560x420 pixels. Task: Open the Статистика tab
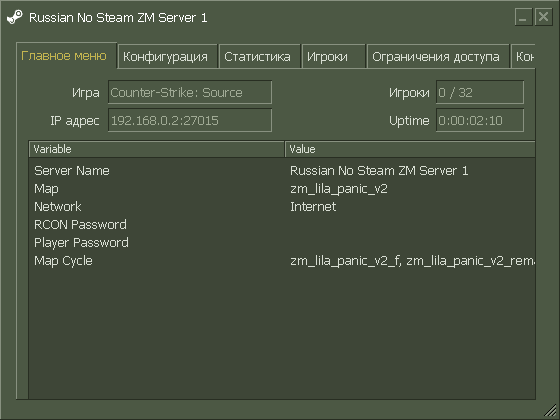point(259,56)
